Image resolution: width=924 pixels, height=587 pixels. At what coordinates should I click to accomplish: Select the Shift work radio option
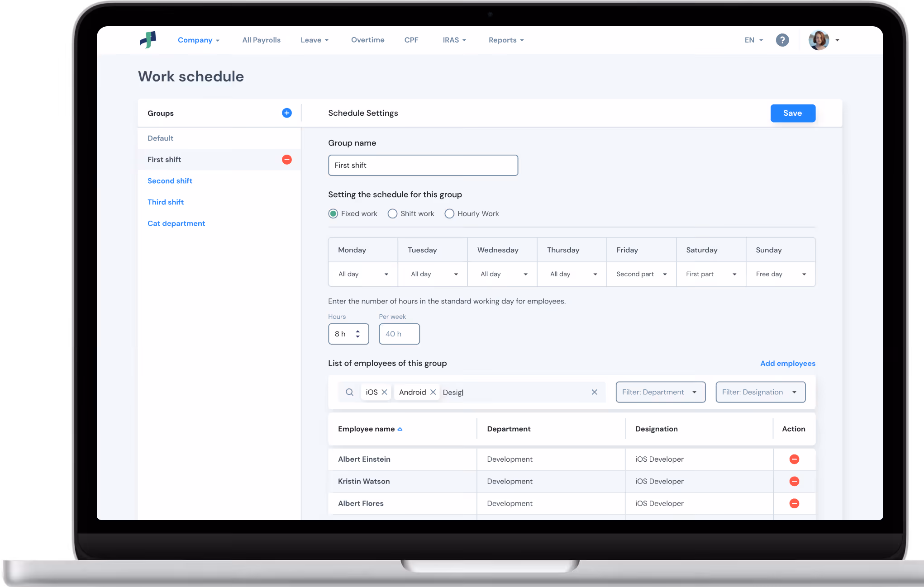coord(392,213)
